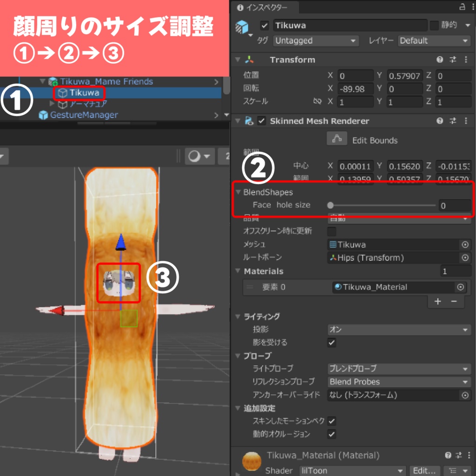Screen dimensions: 476x476
Task: Collapse the Materials section
Action: click(x=238, y=271)
